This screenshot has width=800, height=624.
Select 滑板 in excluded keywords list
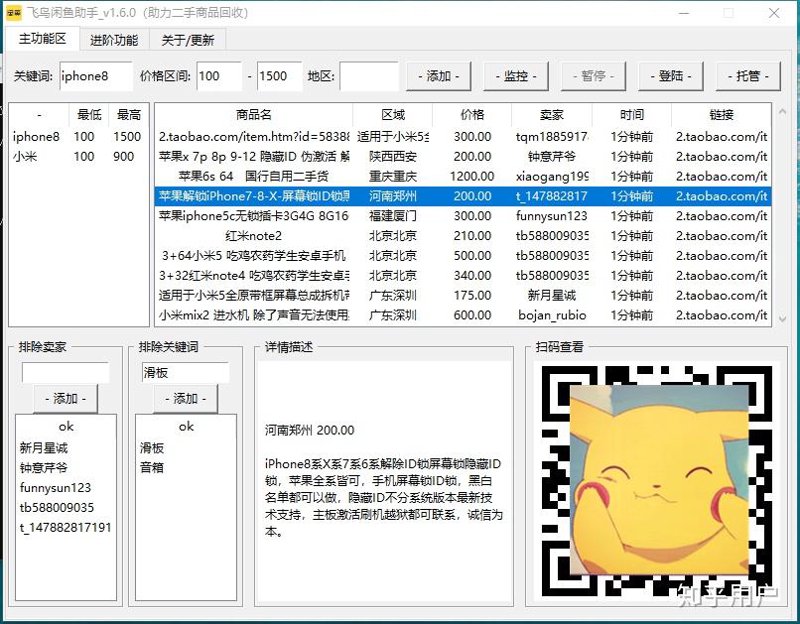coord(152,448)
